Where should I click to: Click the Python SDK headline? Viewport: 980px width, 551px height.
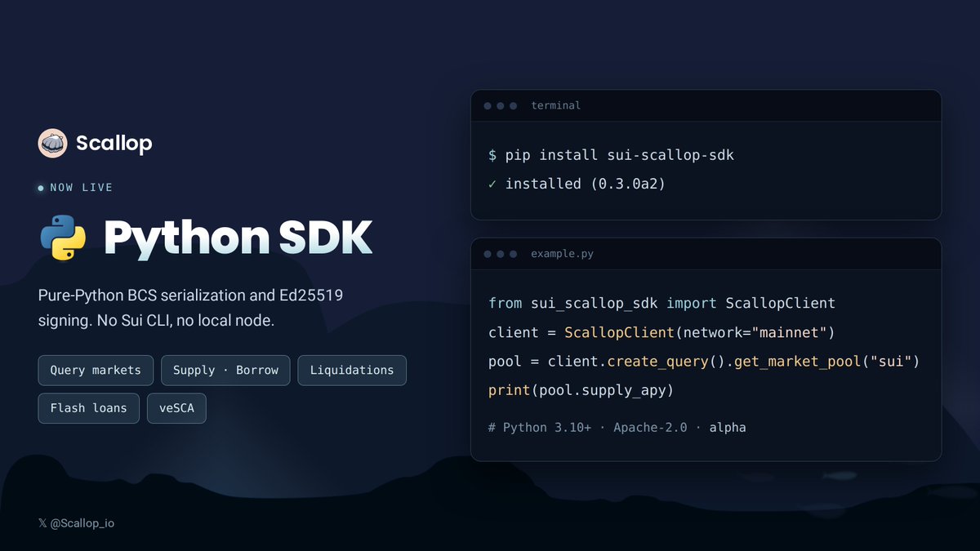click(238, 238)
